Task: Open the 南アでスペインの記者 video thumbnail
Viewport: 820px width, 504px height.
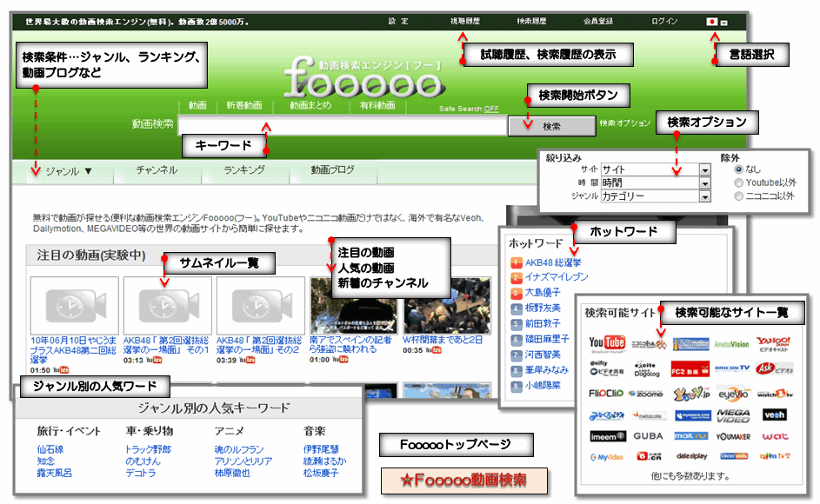Action: click(354, 306)
